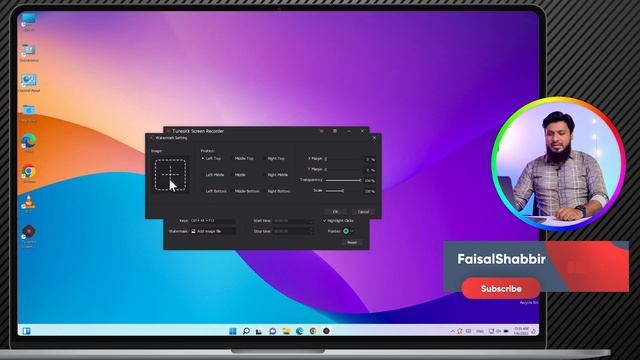Close the Watermark Setting dialog
Screen dimensions: 640x360
tap(374, 138)
